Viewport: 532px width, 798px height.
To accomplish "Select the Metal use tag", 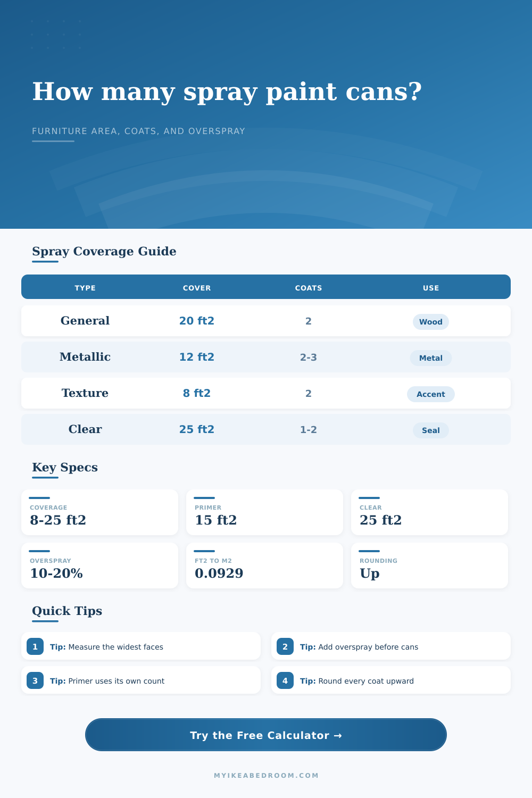I will tap(431, 358).
